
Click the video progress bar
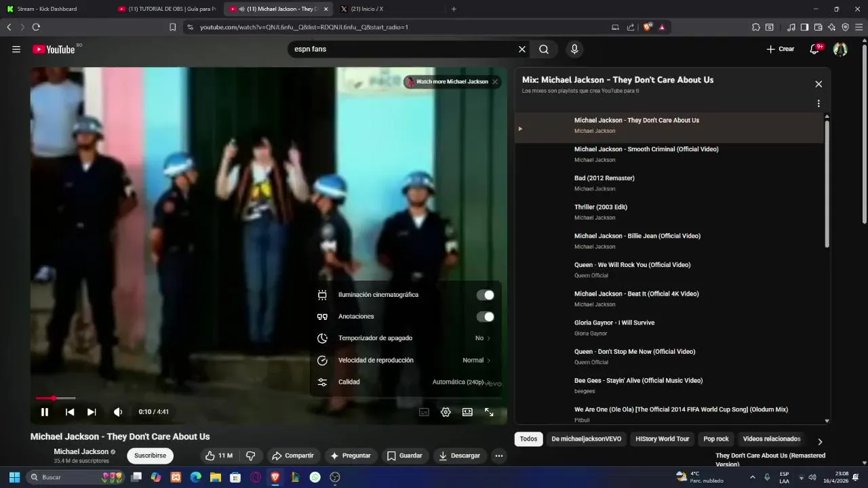[x=269, y=398]
